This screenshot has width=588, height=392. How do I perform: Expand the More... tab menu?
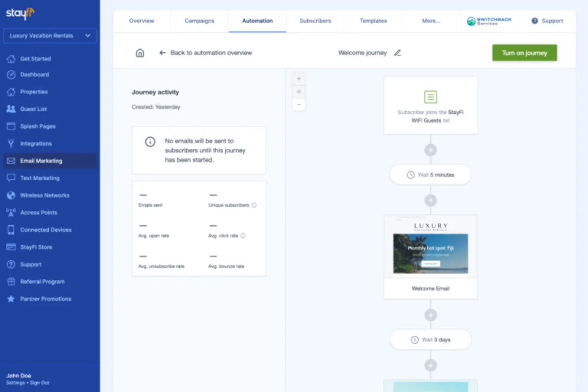[431, 21]
